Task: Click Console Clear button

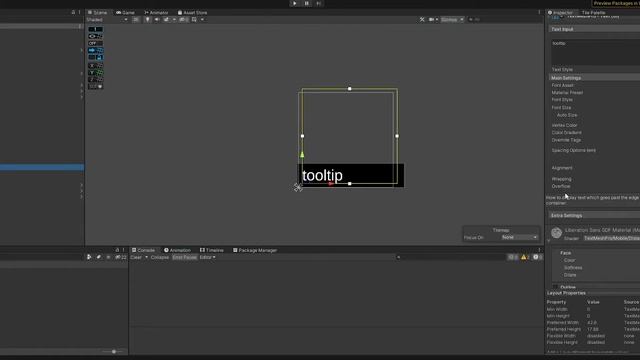Action: [x=136, y=258]
